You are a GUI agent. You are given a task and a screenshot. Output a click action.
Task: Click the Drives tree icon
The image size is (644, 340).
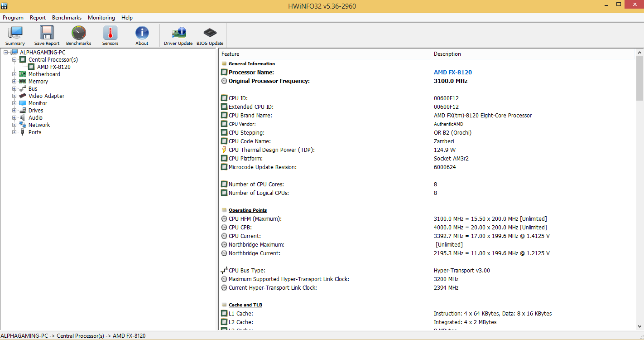(x=22, y=110)
